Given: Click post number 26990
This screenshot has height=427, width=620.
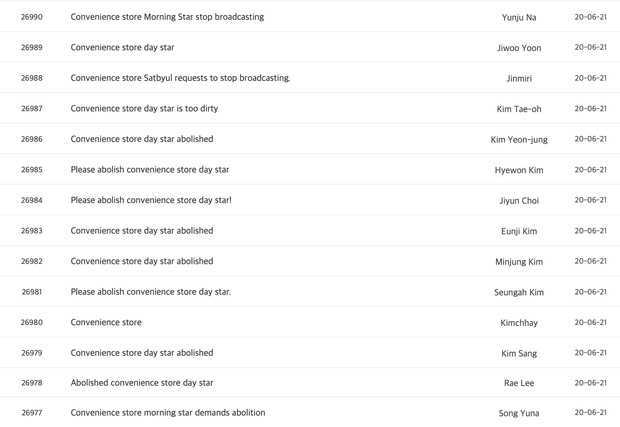Looking at the screenshot, I should 31,17.
